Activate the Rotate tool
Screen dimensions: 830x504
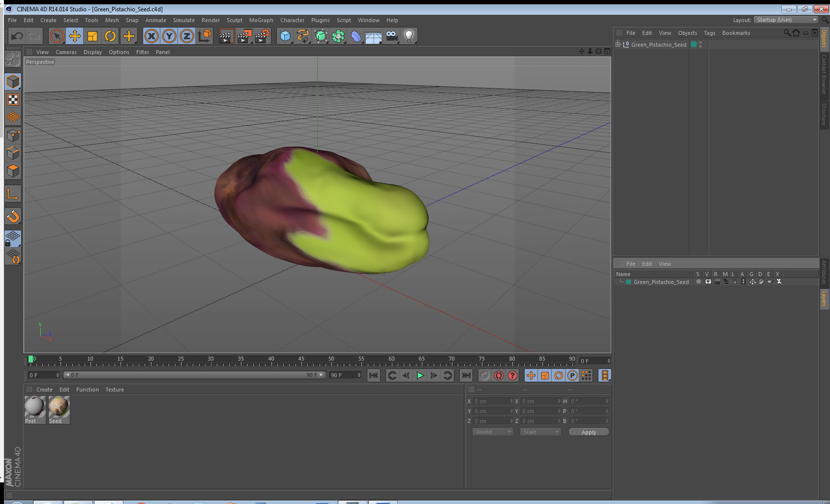(110, 36)
